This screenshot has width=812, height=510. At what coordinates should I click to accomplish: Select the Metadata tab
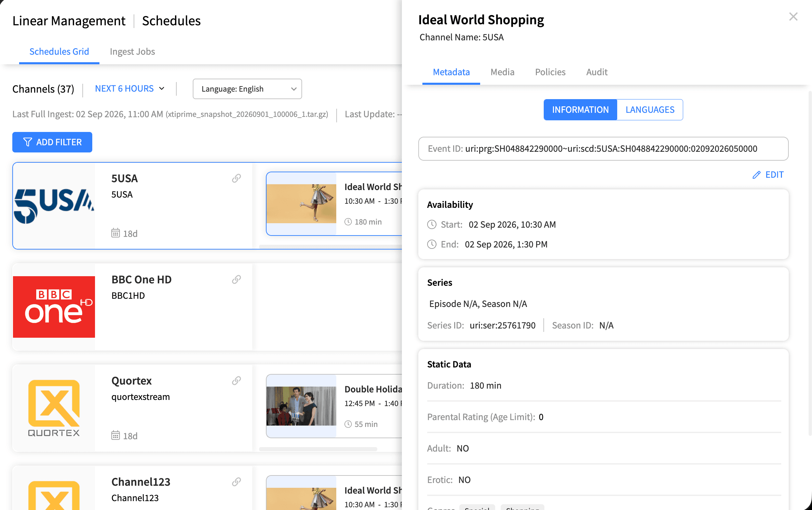click(x=451, y=72)
